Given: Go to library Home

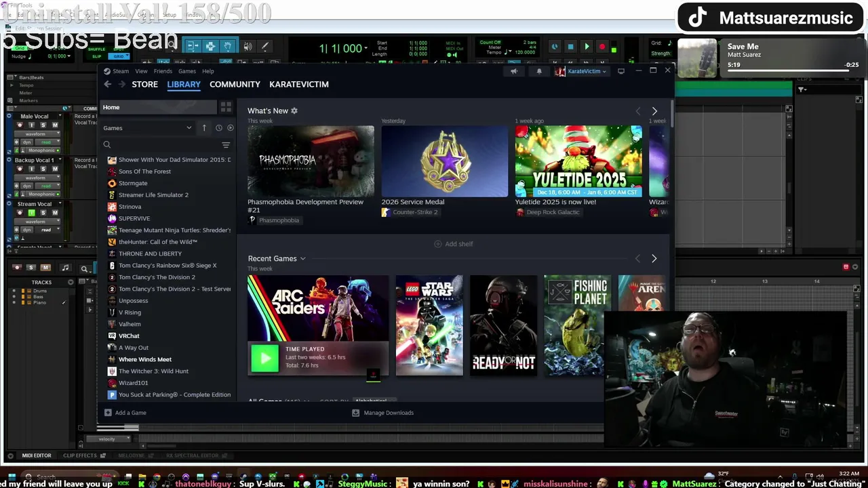Looking at the screenshot, I should pyautogui.click(x=157, y=107).
